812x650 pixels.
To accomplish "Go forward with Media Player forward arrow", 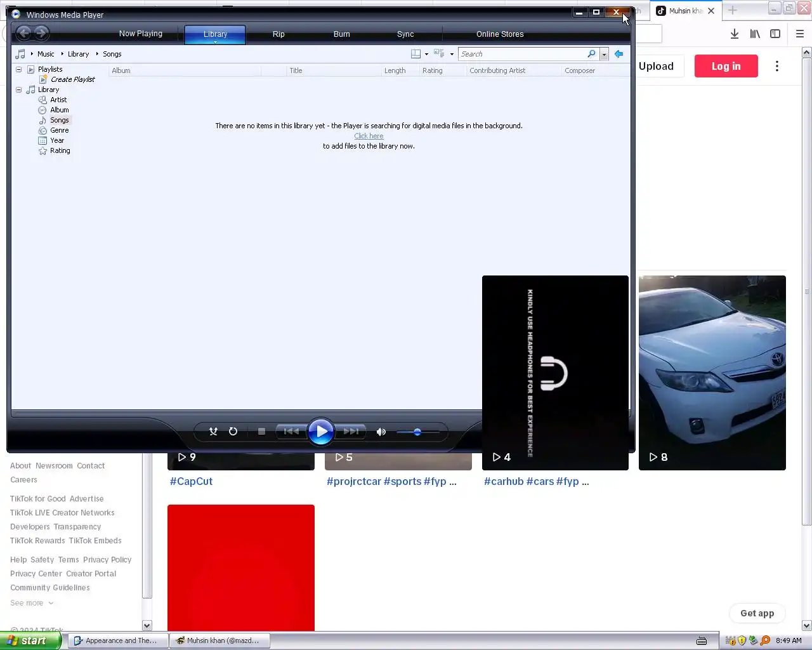I will coord(41,33).
